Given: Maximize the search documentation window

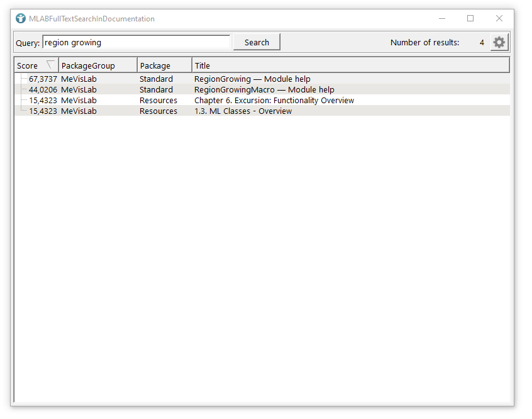Looking at the screenshot, I should tap(470, 19).
